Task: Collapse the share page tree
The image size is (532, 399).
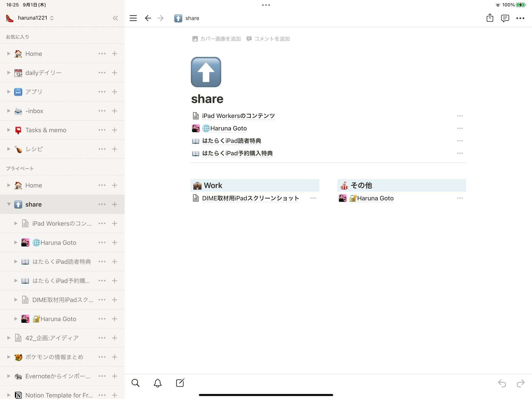Action: tap(9, 204)
